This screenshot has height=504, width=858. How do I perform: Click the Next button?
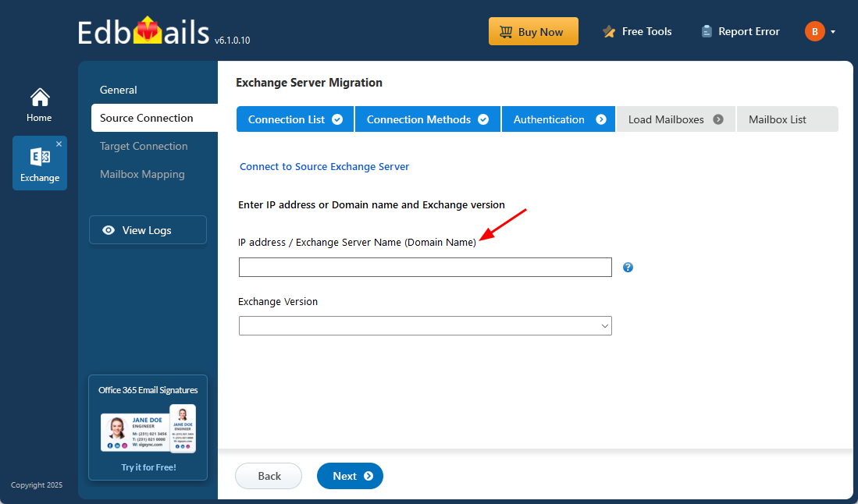point(351,476)
